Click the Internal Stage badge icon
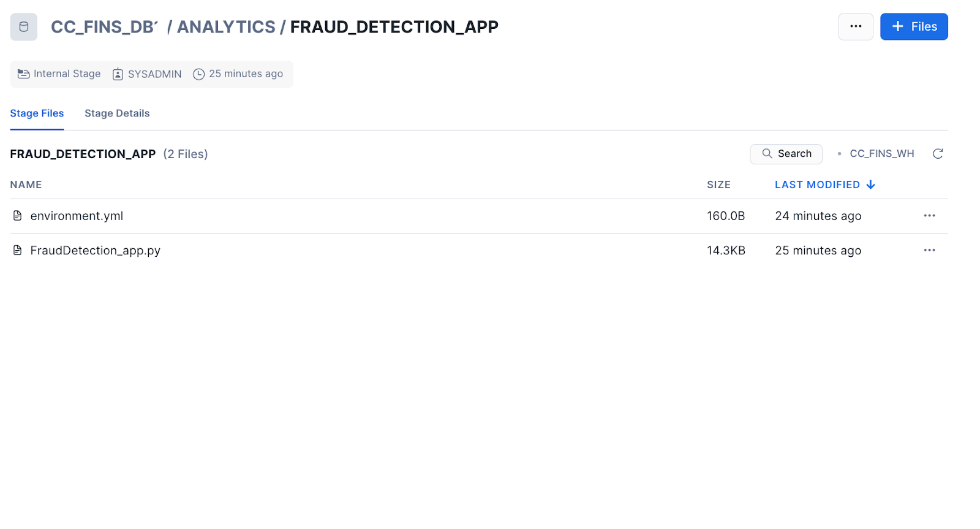Screen dimensions: 980x529 click(x=23, y=74)
